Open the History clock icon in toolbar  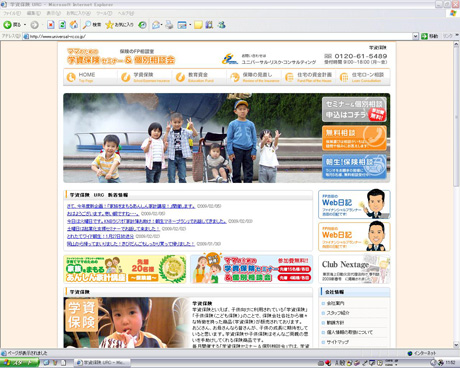[x=142, y=25]
